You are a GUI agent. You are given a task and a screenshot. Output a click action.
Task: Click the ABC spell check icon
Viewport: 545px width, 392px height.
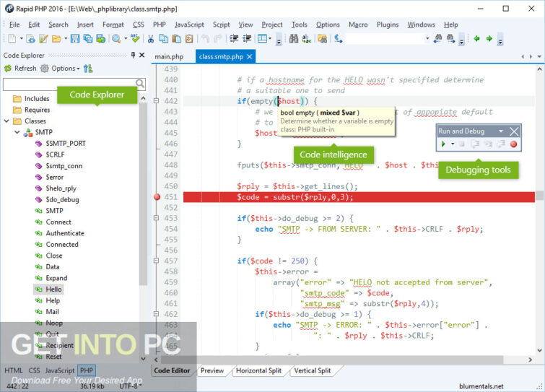(x=135, y=38)
